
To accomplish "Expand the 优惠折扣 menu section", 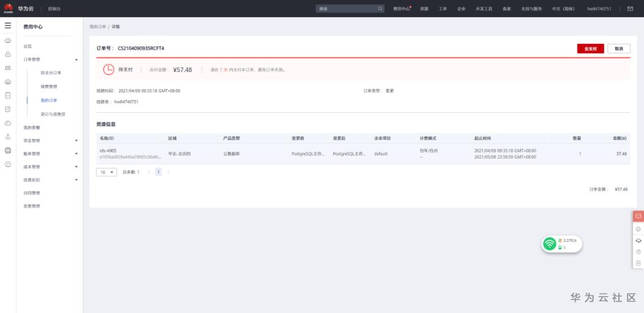I will tap(76, 180).
